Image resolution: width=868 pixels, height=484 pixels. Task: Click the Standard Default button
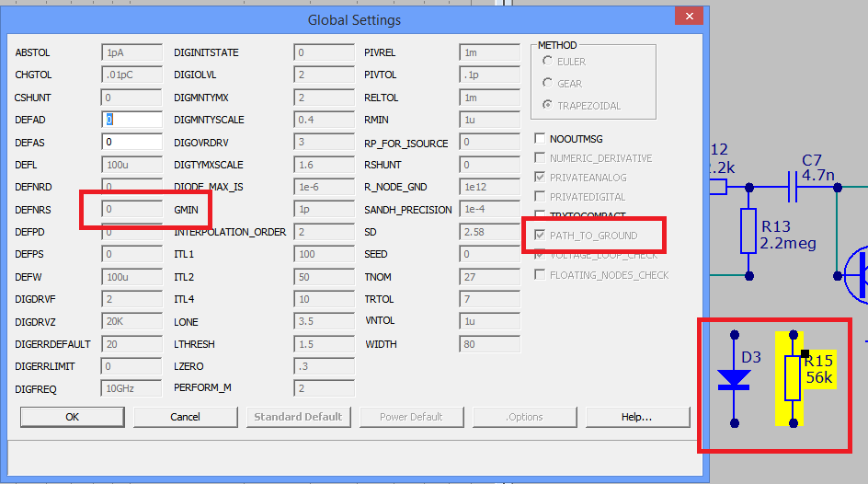[298, 417]
